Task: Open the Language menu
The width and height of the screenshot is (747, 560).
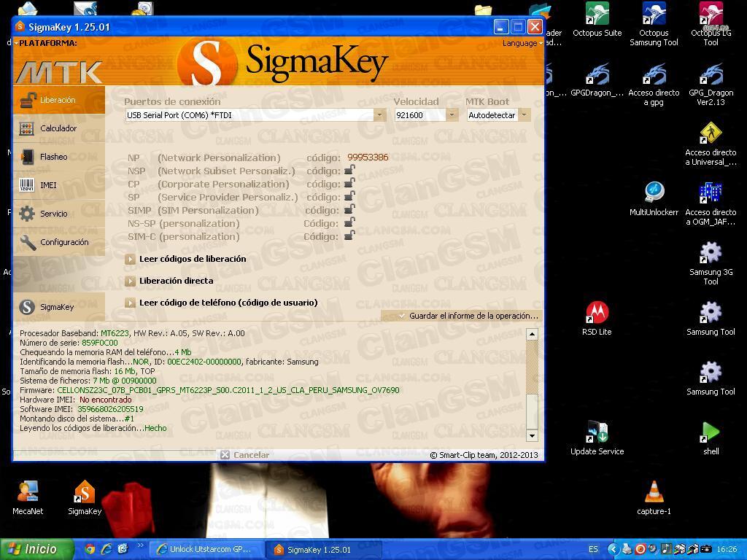Action: click(522, 43)
